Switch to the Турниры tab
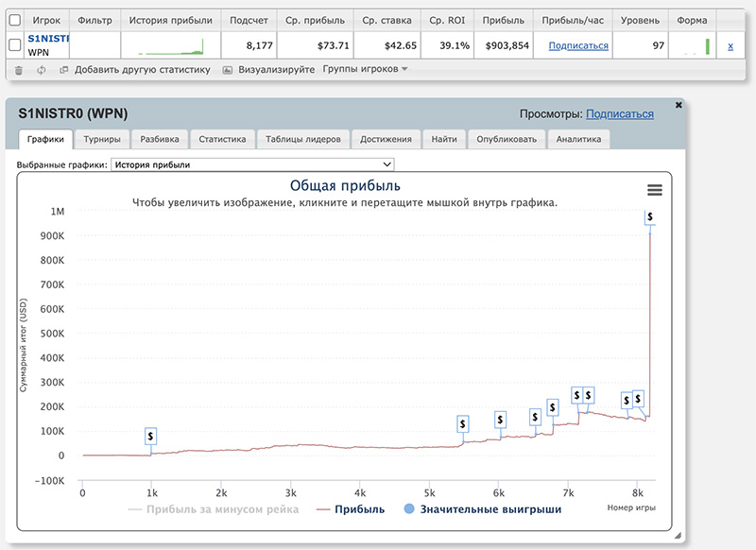The height and width of the screenshot is (550, 756). 101,139
